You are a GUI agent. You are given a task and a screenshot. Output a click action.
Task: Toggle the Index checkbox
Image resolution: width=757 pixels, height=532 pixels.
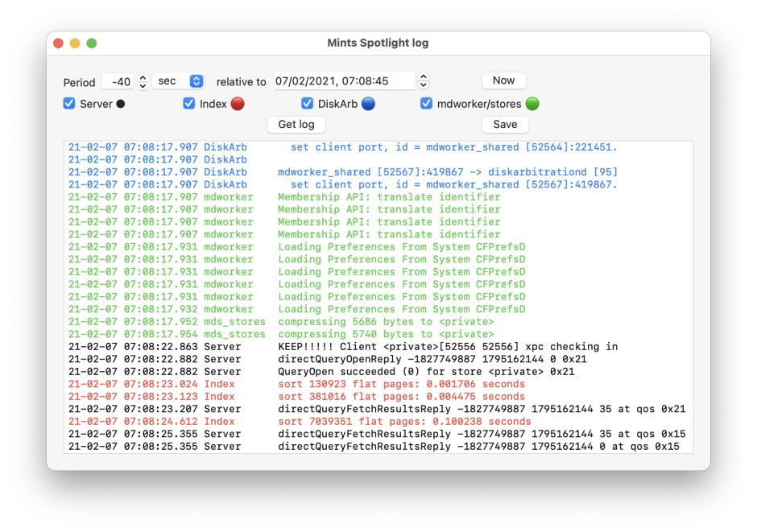click(x=189, y=104)
